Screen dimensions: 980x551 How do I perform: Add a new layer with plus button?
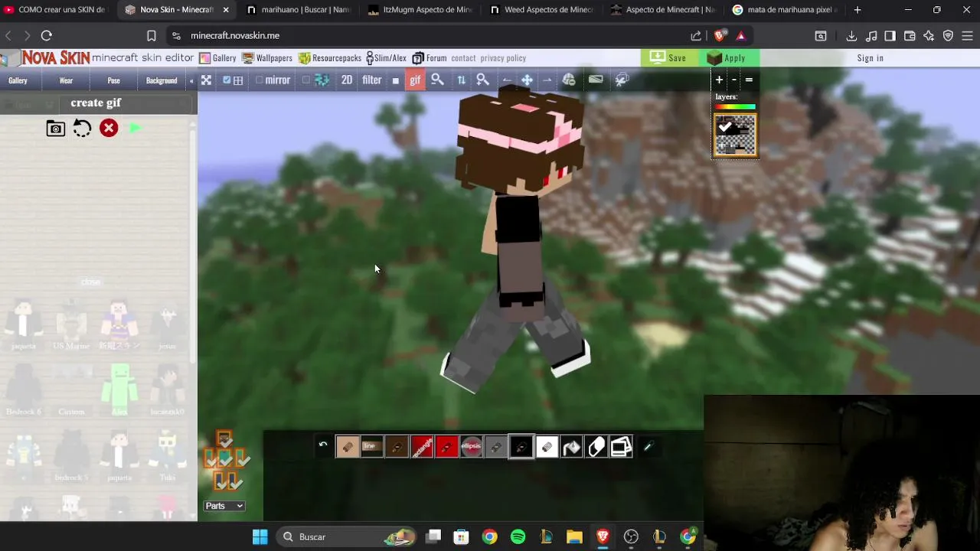(x=719, y=80)
